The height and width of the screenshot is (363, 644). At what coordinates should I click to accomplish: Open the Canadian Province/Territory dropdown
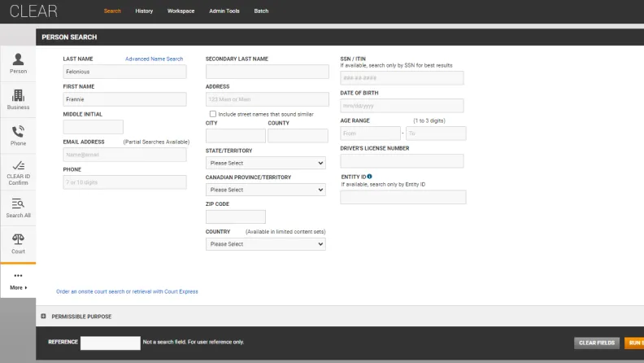(265, 190)
